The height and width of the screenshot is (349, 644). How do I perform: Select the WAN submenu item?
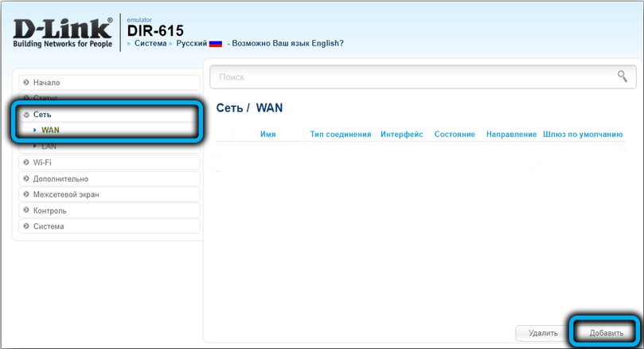tap(50, 129)
